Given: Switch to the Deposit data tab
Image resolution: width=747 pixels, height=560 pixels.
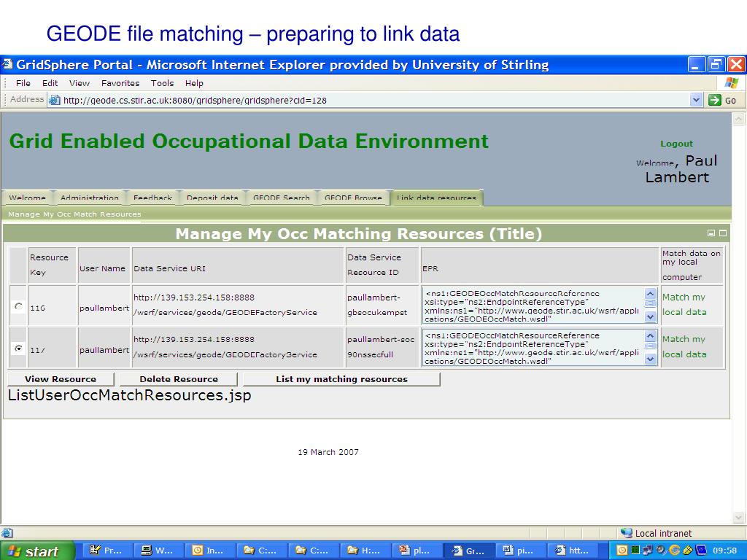Looking at the screenshot, I should point(212,198).
